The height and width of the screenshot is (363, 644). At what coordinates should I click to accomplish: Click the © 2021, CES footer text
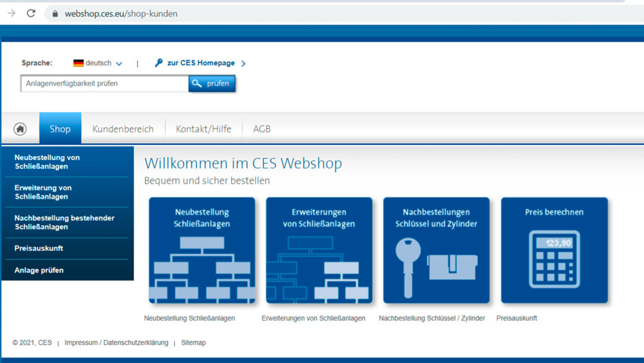pyautogui.click(x=32, y=342)
